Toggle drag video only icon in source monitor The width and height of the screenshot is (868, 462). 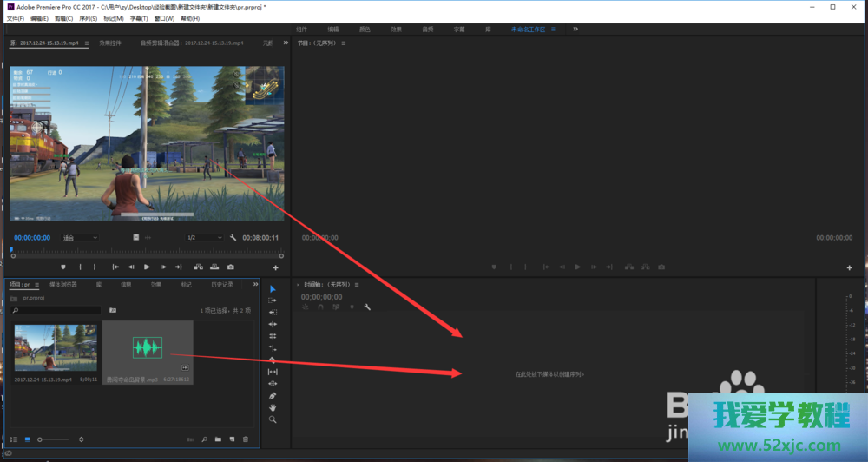coord(136,238)
